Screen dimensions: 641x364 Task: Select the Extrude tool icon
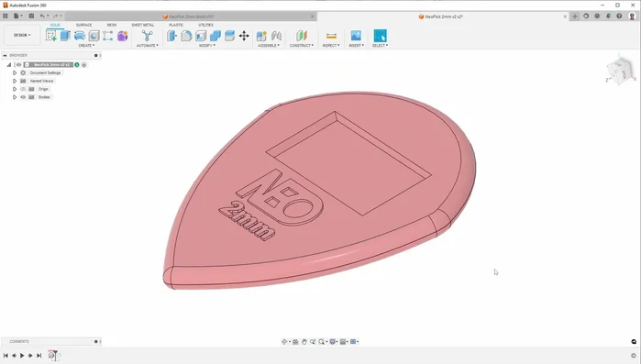65,36
